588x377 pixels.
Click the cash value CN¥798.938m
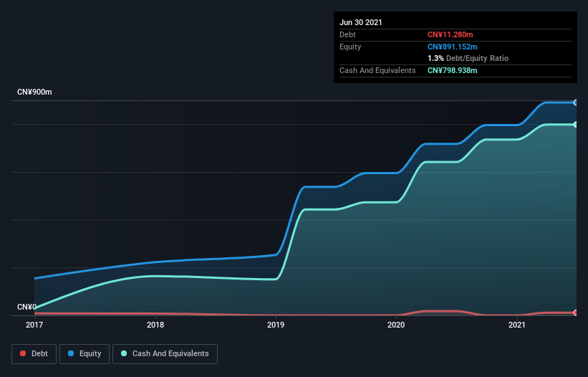point(452,70)
